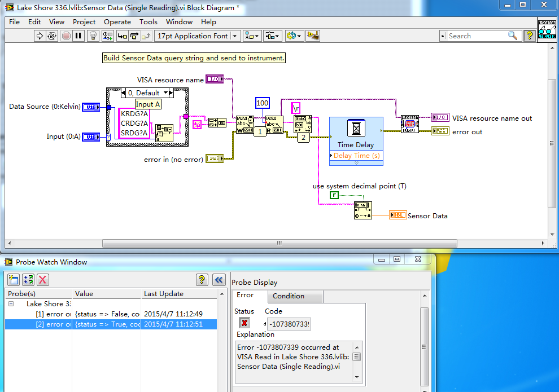This screenshot has width=559, height=392.
Task: Open the Help menu
Action: coord(208,22)
